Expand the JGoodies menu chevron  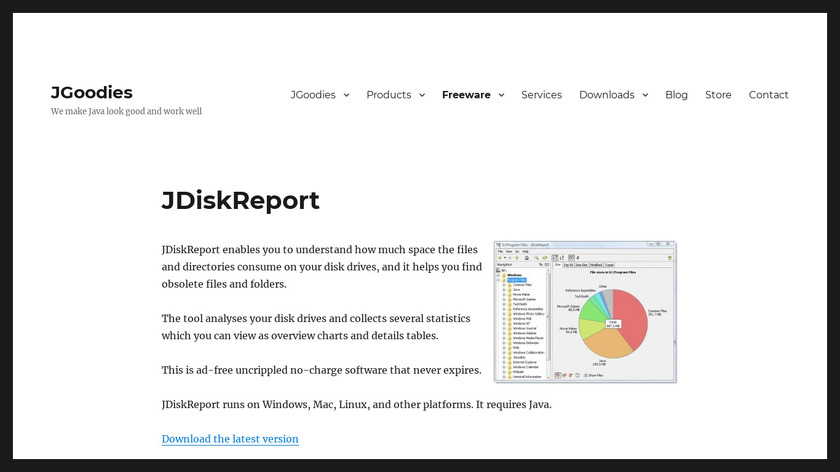(346, 95)
